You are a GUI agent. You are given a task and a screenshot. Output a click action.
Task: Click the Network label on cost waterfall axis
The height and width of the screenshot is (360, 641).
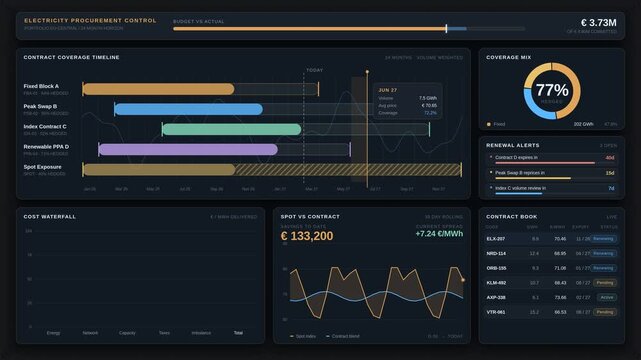[90, 333]
